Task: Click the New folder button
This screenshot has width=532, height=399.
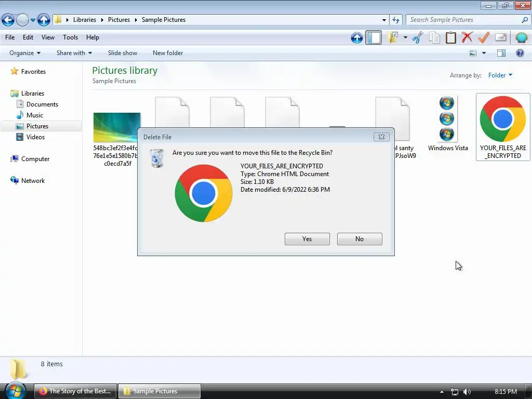Action: [168, 53]
